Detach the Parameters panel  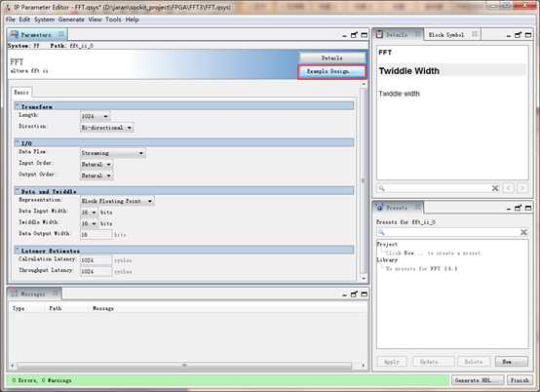point(354,35)
